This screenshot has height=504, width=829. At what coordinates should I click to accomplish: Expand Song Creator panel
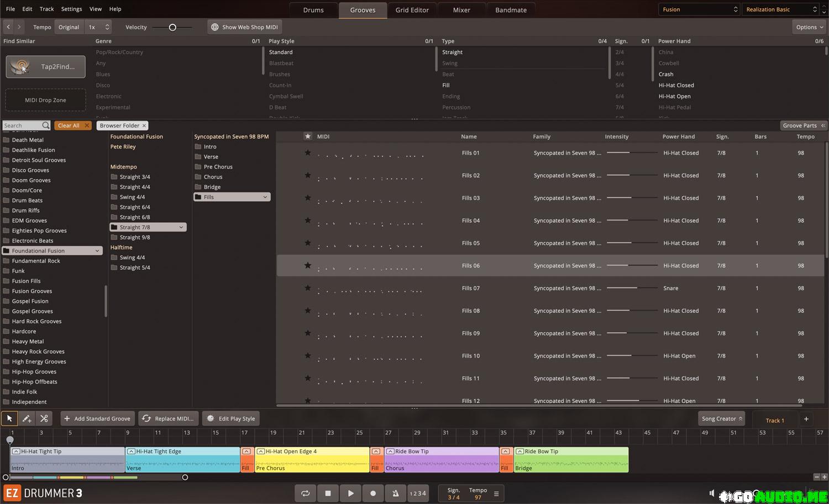pos(721,418)
